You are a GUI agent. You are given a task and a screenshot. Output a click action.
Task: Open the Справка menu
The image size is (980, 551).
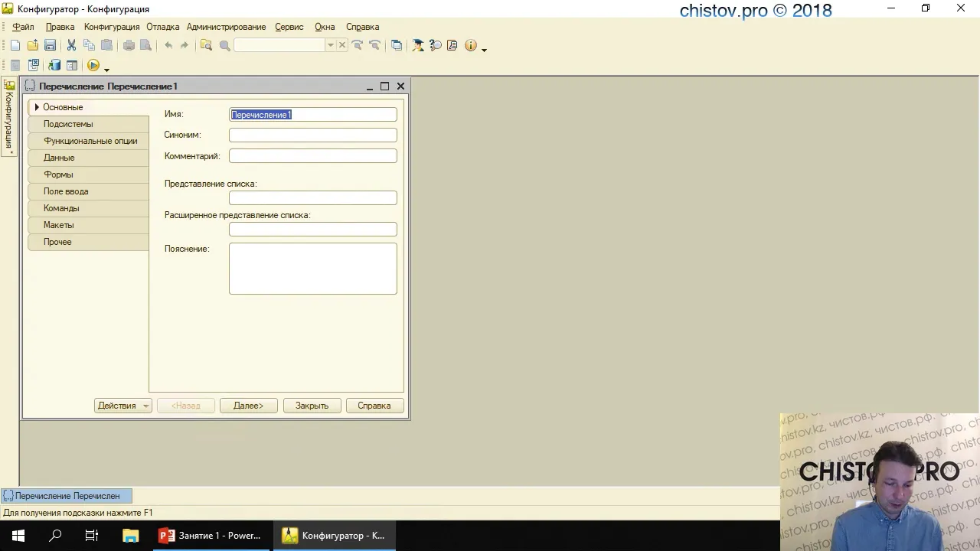point(362,27)
